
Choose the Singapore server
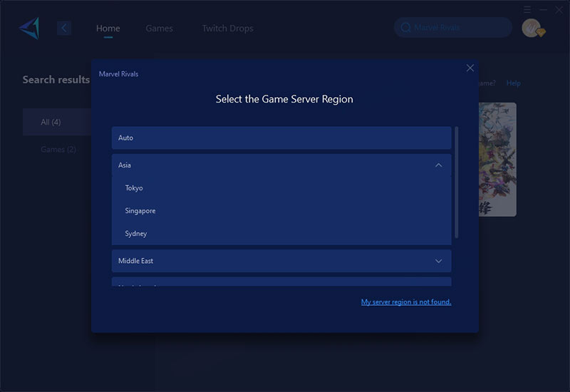tap(281, 211)
